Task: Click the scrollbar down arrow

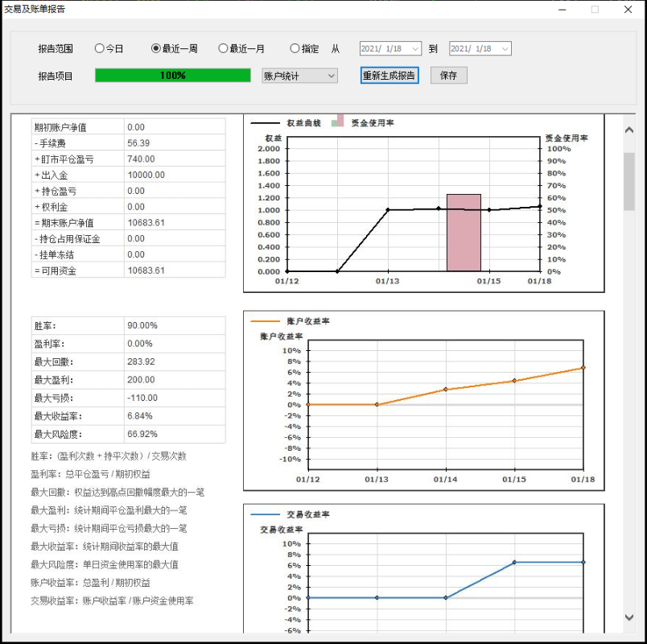Action: (x=629, y=617)
